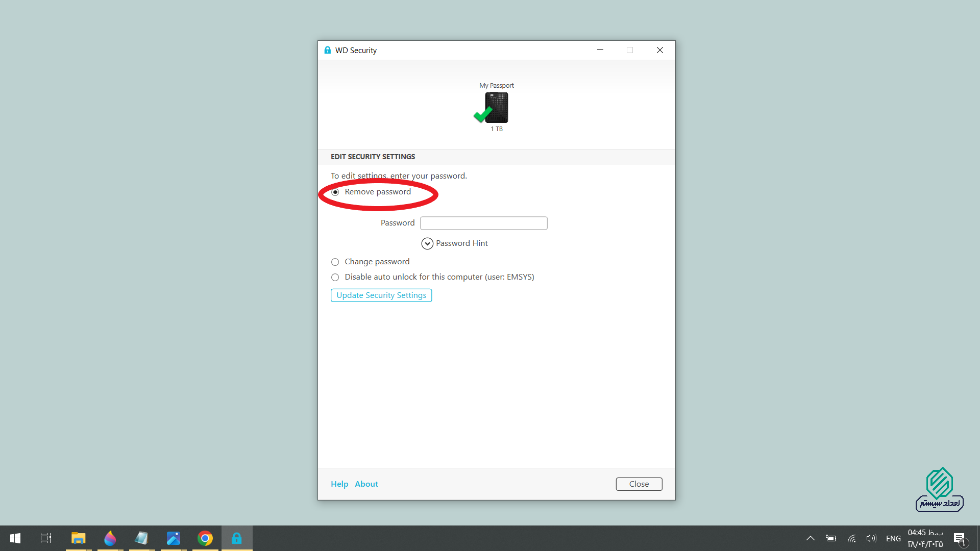980x551 pixels.
Task: Open File Explorer from the taskbar
Action: pos(78,538)
